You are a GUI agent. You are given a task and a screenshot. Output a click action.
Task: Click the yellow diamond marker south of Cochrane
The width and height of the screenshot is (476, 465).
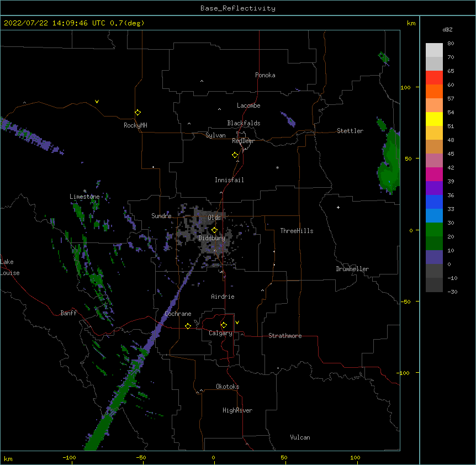pyautogui.click(x=188, y=326)
